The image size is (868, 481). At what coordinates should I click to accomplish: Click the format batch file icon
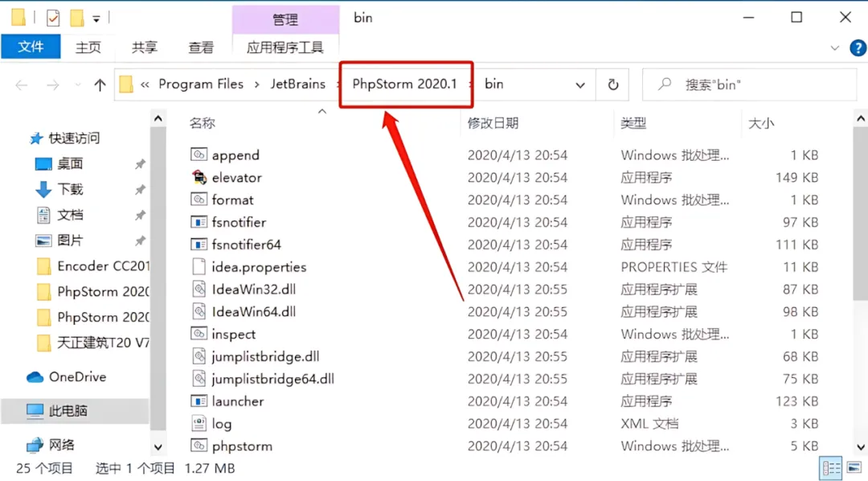point(199,199)
